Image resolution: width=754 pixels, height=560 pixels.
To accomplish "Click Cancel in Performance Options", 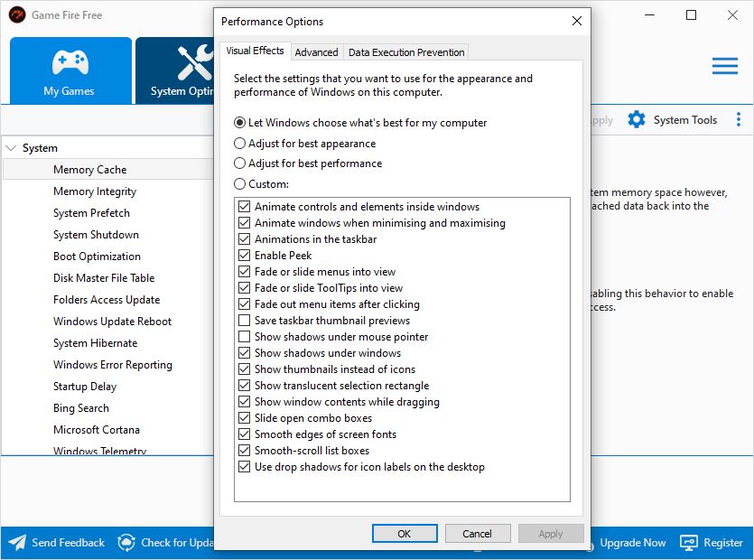I will 477,534.
